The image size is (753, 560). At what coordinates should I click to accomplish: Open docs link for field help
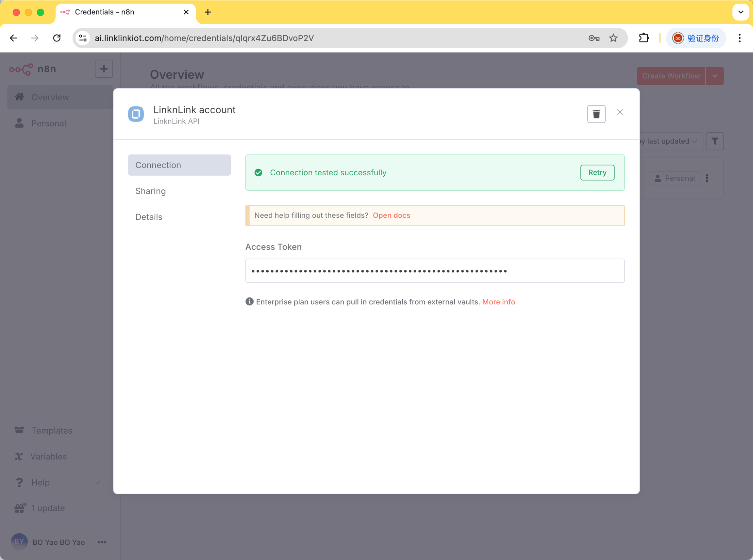click(392, 215)
